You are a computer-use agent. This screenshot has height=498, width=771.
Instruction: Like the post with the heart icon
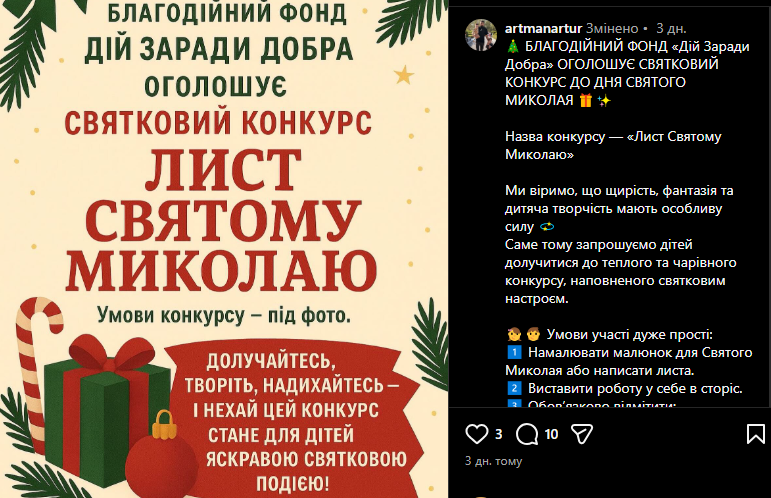(476, 434)
